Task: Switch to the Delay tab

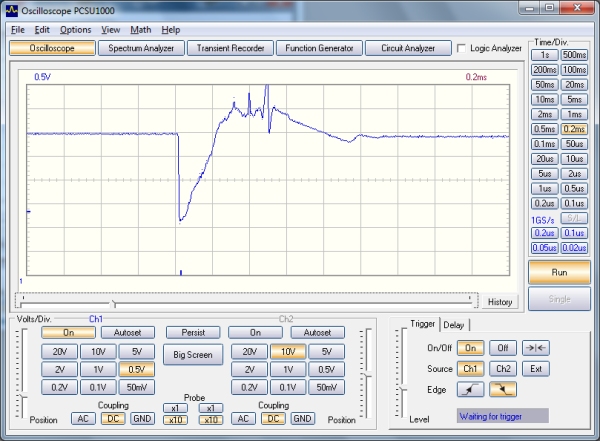Action: [x=454, y=324]
